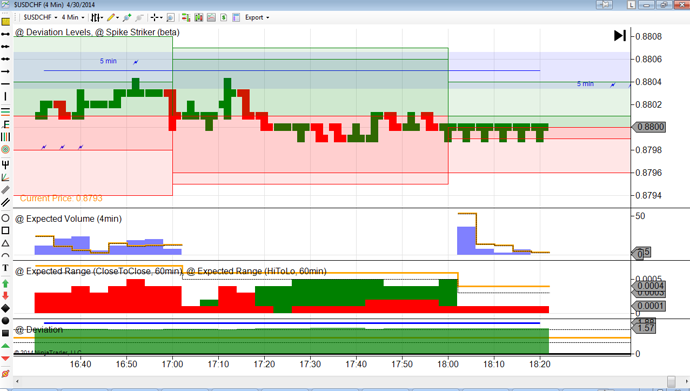Toggle the Chart Trader panel icon
The width and height of the screenshot is (690, 391).
(x=186, y=18)
